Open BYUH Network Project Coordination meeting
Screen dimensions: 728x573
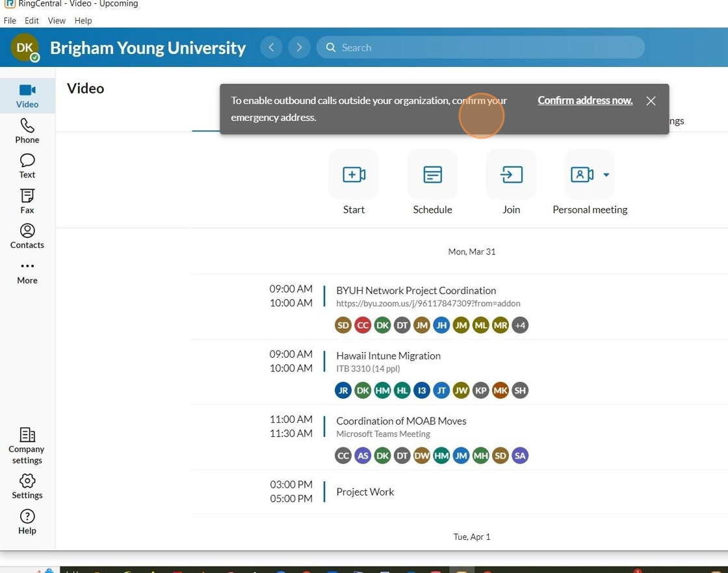(x=416, y=291)
